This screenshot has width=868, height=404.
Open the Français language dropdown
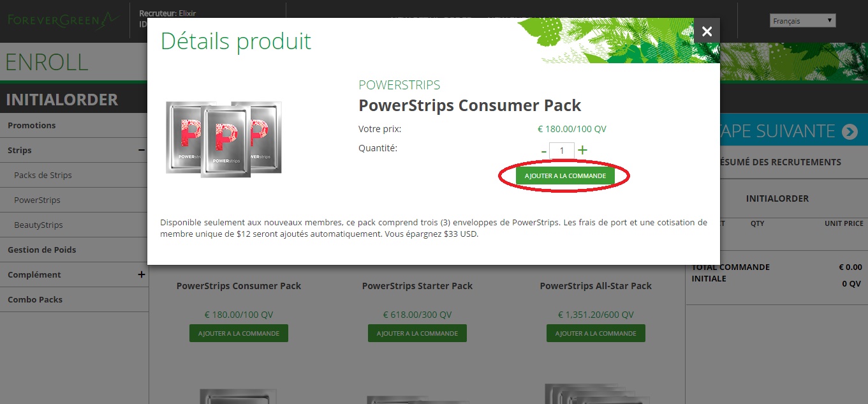coord(802,20)
